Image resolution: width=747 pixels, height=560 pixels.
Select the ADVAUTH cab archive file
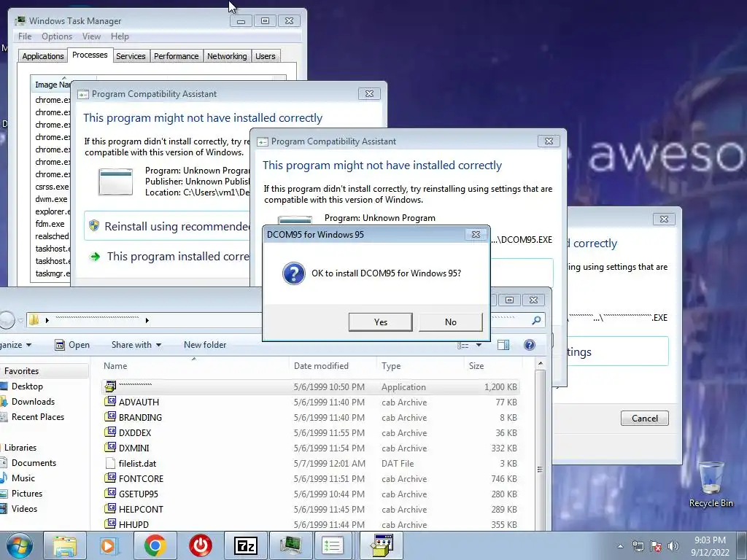(x=311, y=402)
